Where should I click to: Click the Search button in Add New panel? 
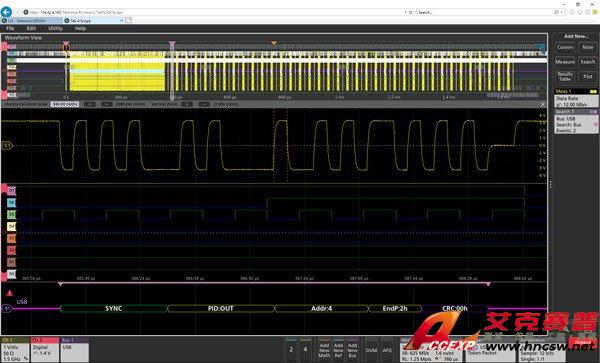click(x=588, y=62)
